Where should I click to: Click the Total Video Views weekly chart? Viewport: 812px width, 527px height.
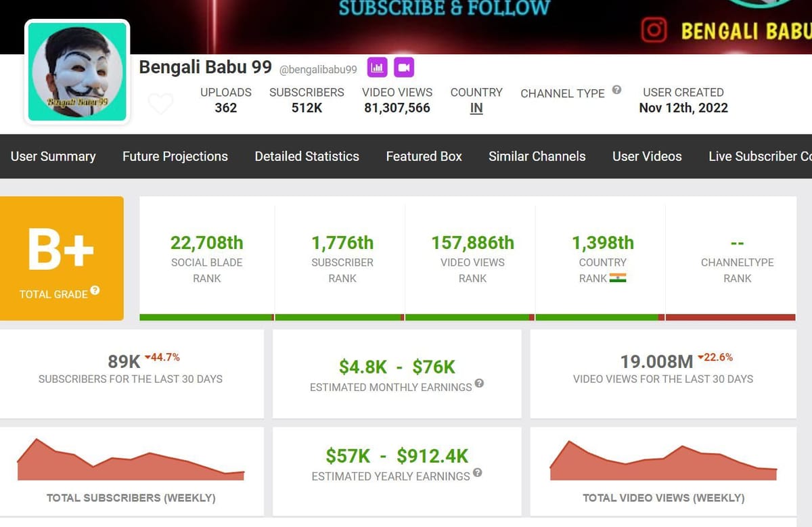pos(663,461)
